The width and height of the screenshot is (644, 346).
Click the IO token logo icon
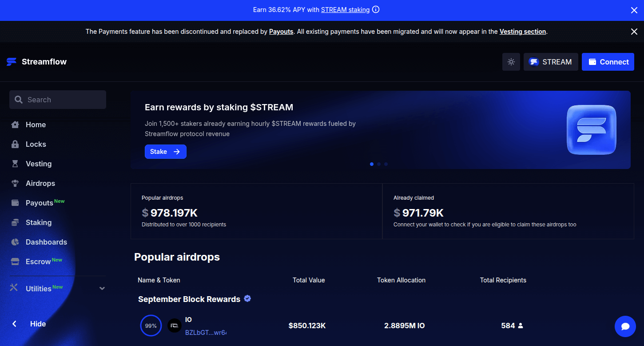pos(175,326)
